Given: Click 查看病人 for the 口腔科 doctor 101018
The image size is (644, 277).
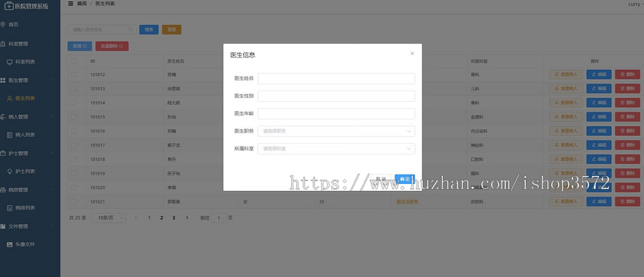Looking at the screenshot, I should [566, 159].
